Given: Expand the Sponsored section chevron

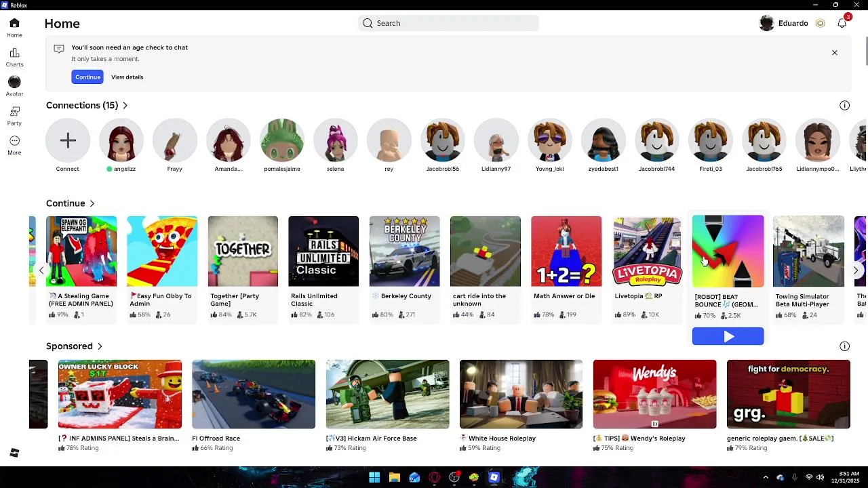Looking at the screenshot, I should pyautogui.click(x=100, y=346).
